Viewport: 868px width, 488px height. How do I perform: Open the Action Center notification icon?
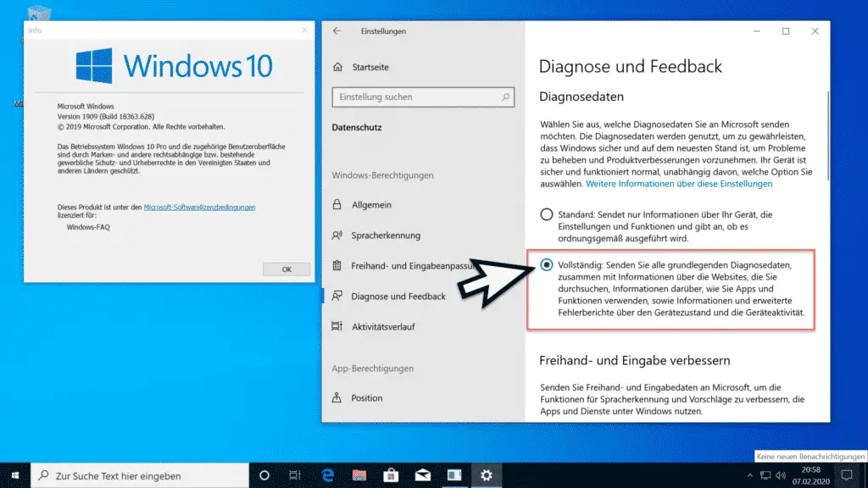tap(847, 475)
